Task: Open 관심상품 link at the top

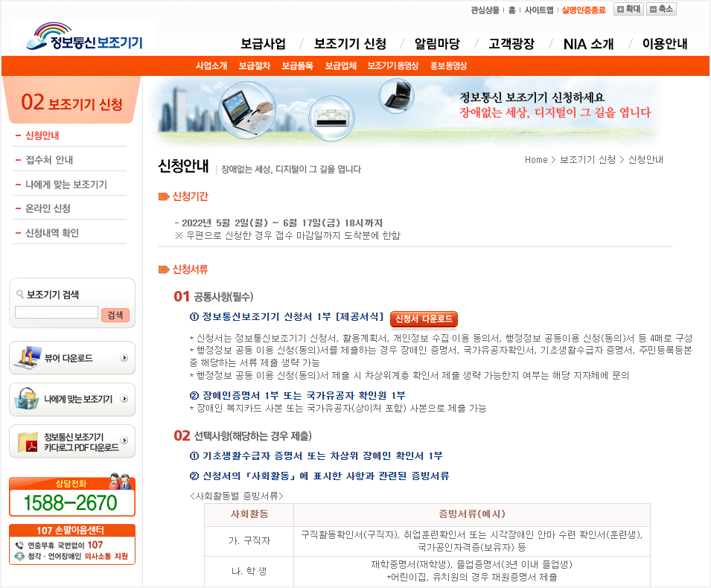Action: [x=485, y=10]
